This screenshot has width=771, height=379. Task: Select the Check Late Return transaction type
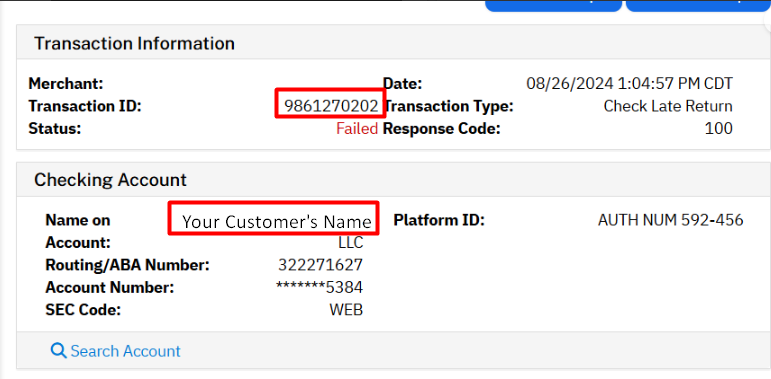tap(668, 106)
